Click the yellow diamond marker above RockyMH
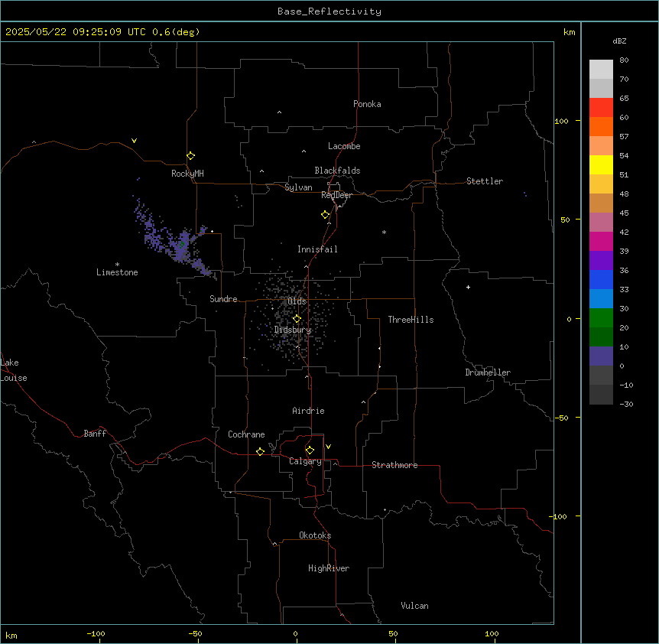 pyautogui.click(x=190, y=156)
